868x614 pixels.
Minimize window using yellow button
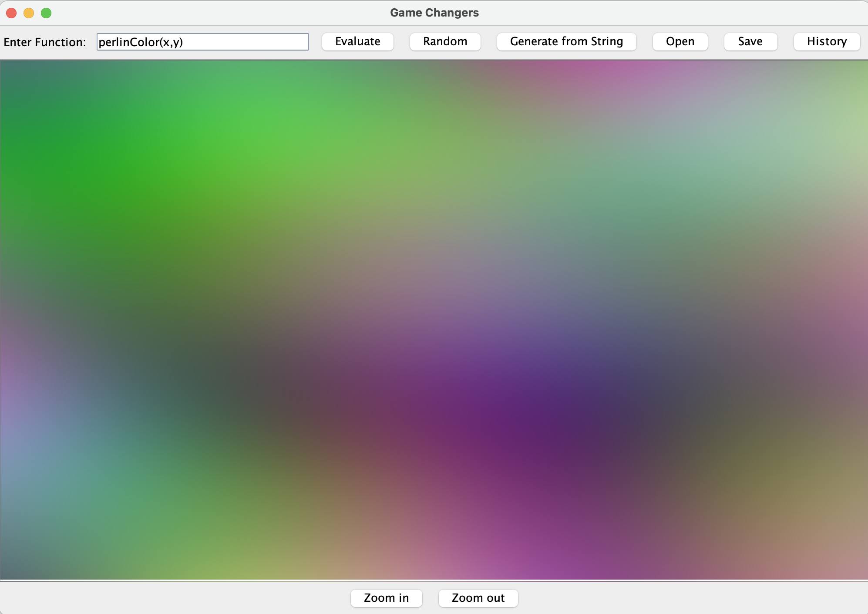(29, 13)
